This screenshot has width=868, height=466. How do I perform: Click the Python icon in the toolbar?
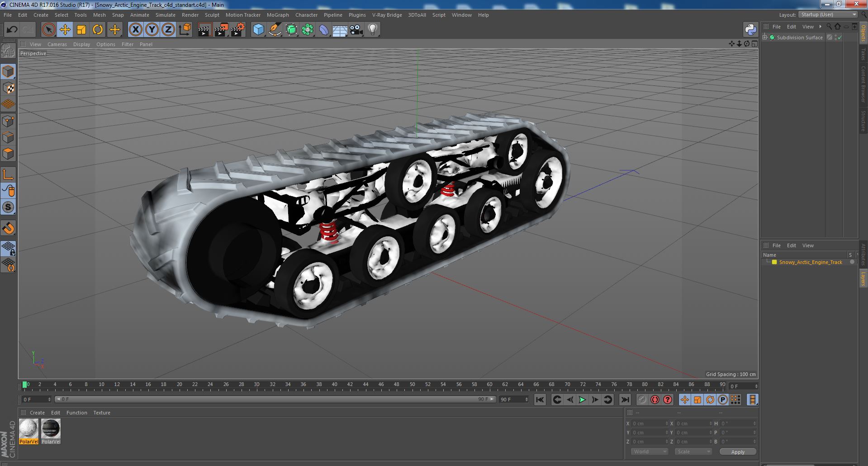pyautogui.click(x=750, y=30)
